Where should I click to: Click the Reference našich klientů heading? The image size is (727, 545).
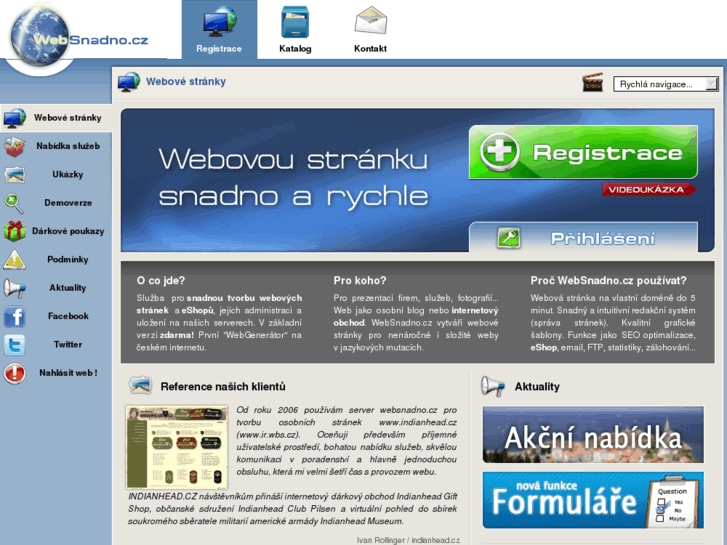coord(223,386)
